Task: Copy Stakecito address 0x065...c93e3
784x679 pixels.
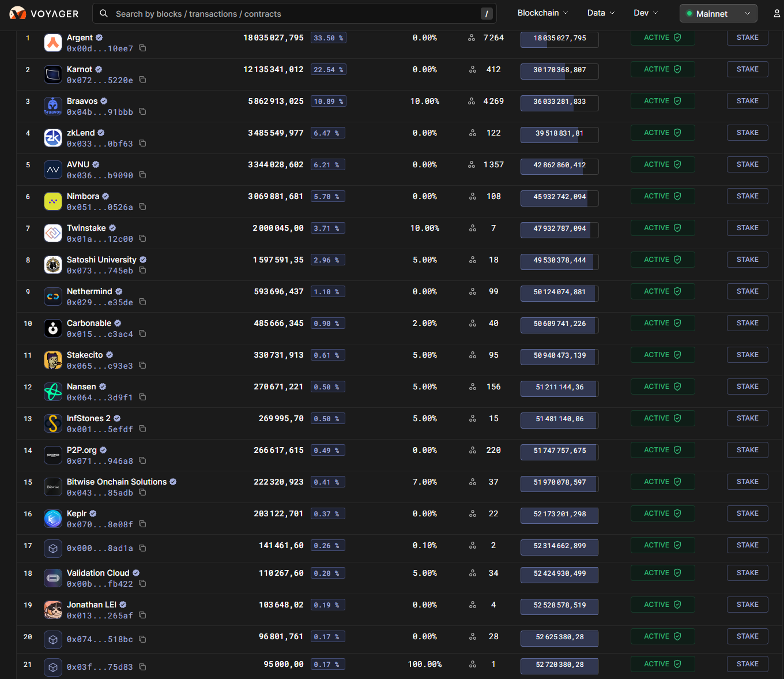Action: (x=142, y=366)
